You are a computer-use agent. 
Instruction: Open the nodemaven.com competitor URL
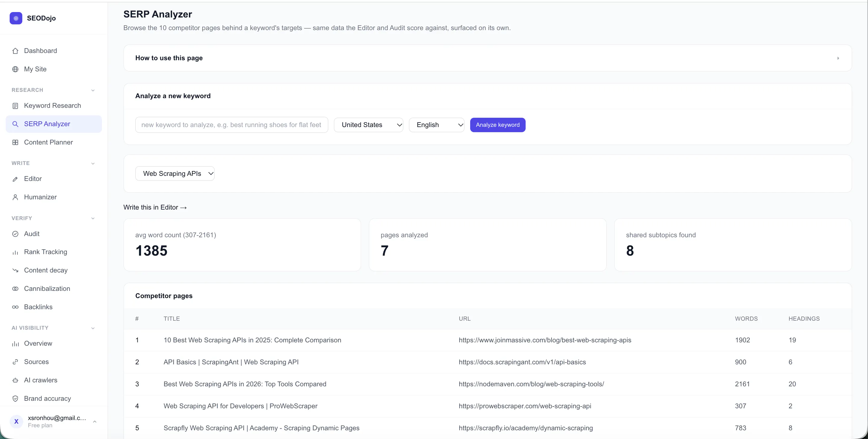pyautogui.click(x=531, y=384)
